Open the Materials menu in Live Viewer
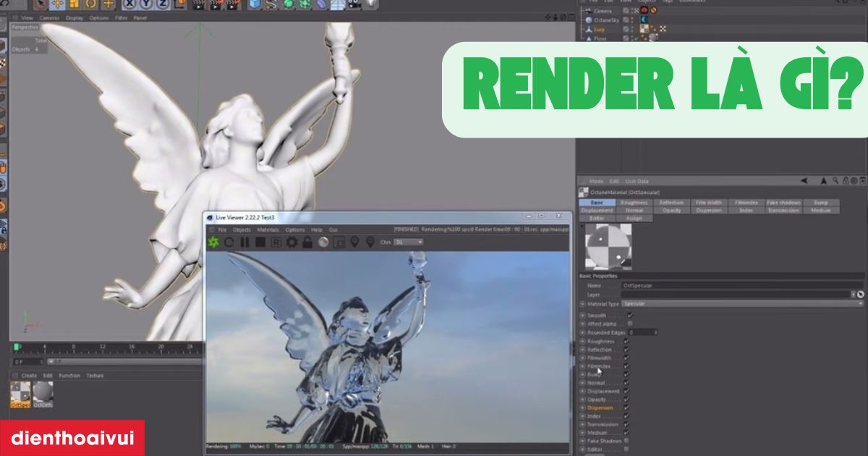Viewport: 868px width, 456px height. [267, 231]
